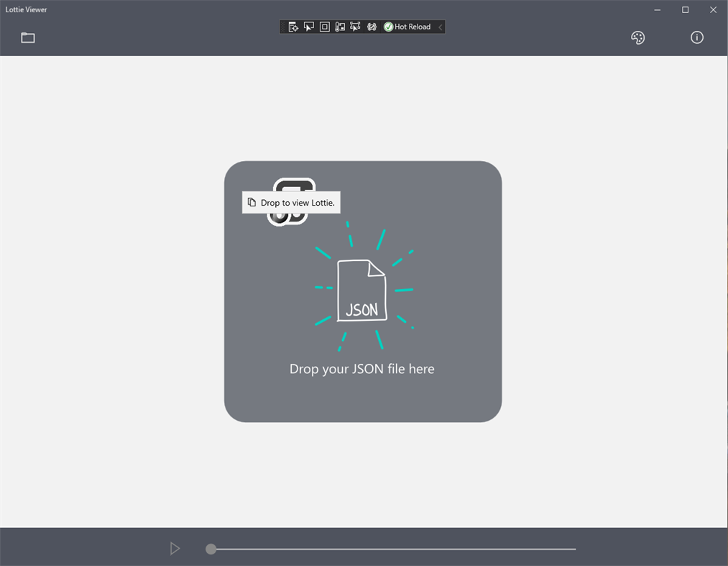Grab the debug toolbar's dotted drag handle
728x566 pixels.
(x=283, y=27)
